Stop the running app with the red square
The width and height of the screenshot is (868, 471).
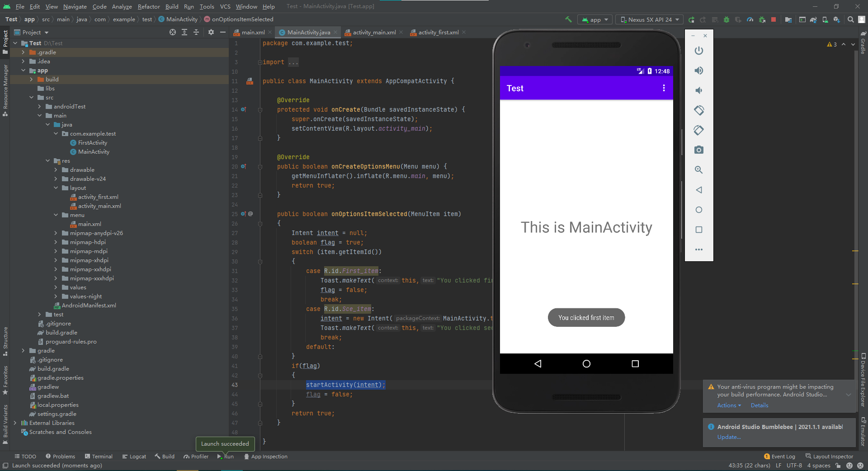click(x=774, y=19)
